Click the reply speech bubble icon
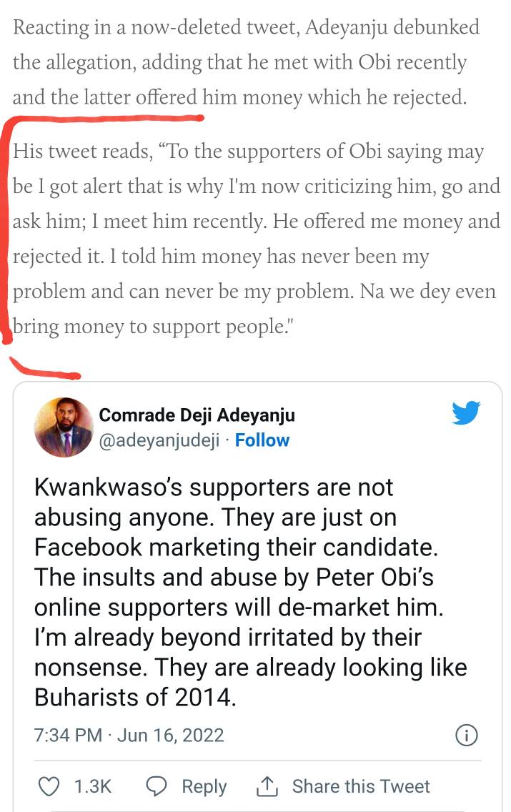This screenshot has width=511, height=812. 157,786
